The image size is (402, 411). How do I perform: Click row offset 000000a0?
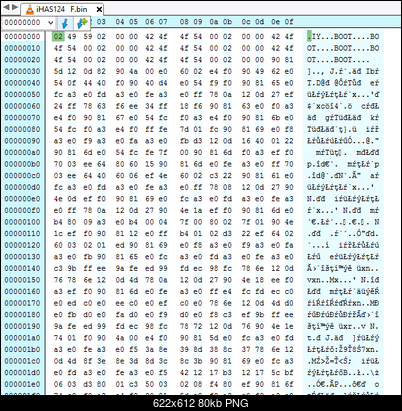click(x=22, y=152)
